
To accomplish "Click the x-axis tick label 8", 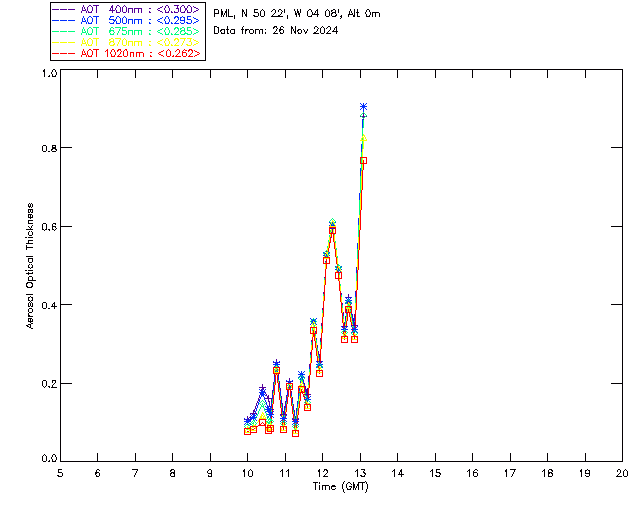I will [x=173, y=473].
